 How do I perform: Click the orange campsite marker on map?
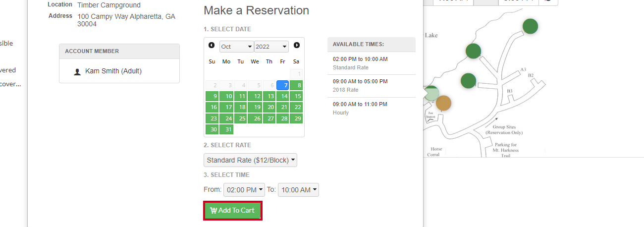pyautogui.click(x=443, y=103)
